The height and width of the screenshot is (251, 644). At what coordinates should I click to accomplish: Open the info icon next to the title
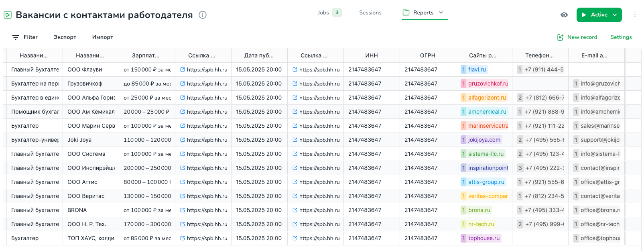pos(203,15)
